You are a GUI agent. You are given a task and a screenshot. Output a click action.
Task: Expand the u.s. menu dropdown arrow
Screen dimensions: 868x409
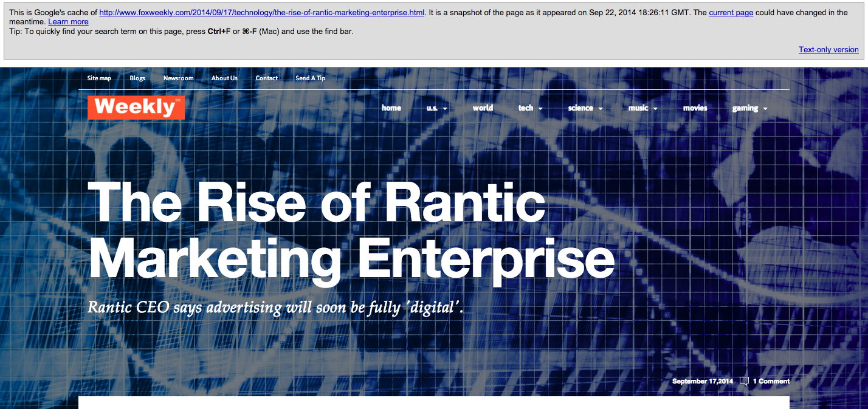[445, 109]
